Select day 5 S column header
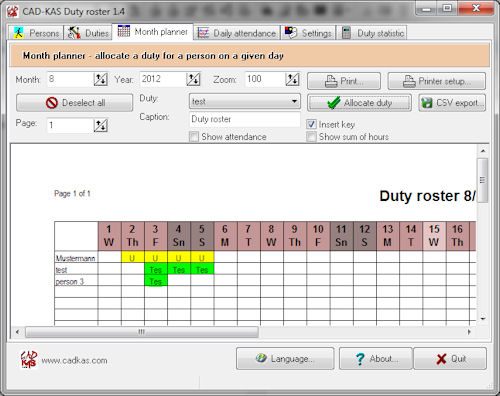Screen dimensions: 500x396 coord(202,236)
